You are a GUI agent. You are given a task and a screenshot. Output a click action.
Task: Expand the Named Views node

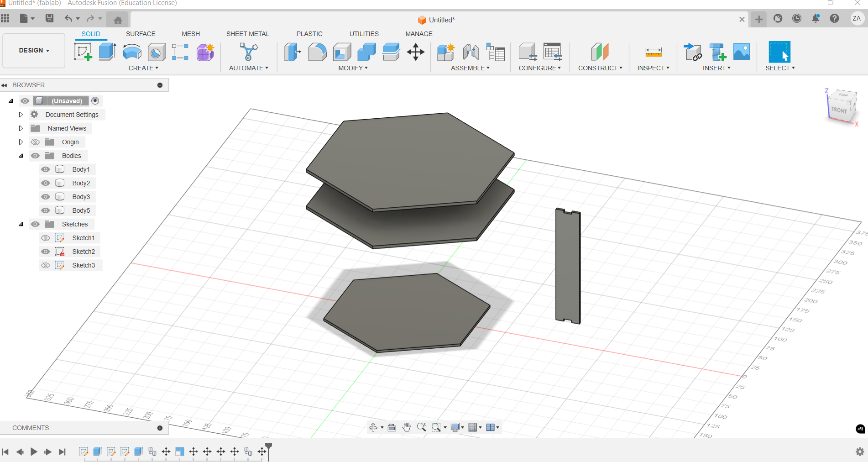21,128
